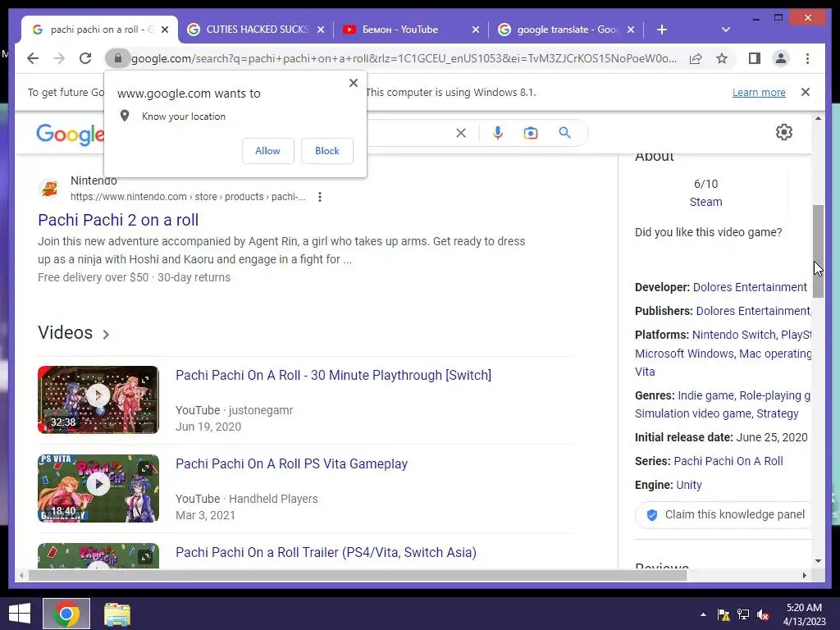Open the Steam rating link
This screenshot has width=840, height=630.
(705, 202)
